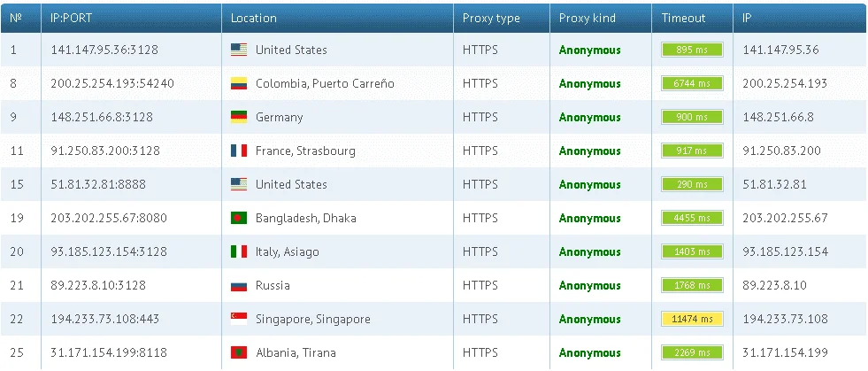Click HTTPS in the Albania row

pos(480,352)
